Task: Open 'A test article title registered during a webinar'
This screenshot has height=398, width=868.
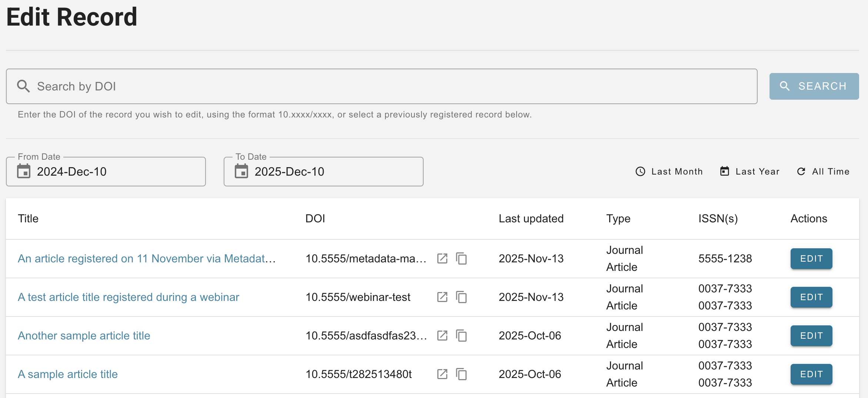Action: click(128, 297)
